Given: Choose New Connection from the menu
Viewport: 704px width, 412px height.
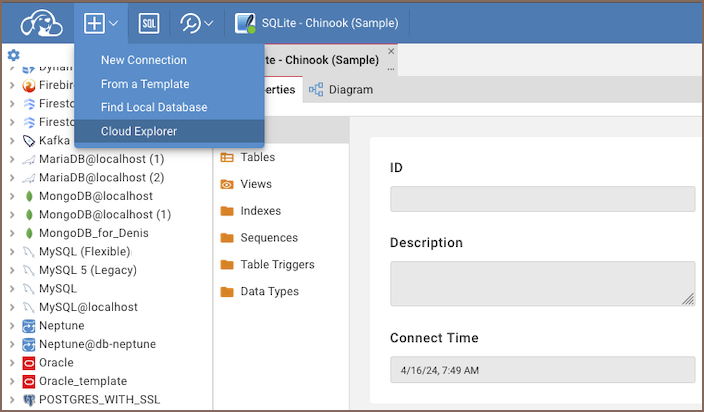Looking at the screenshot, I should point(144,60).
